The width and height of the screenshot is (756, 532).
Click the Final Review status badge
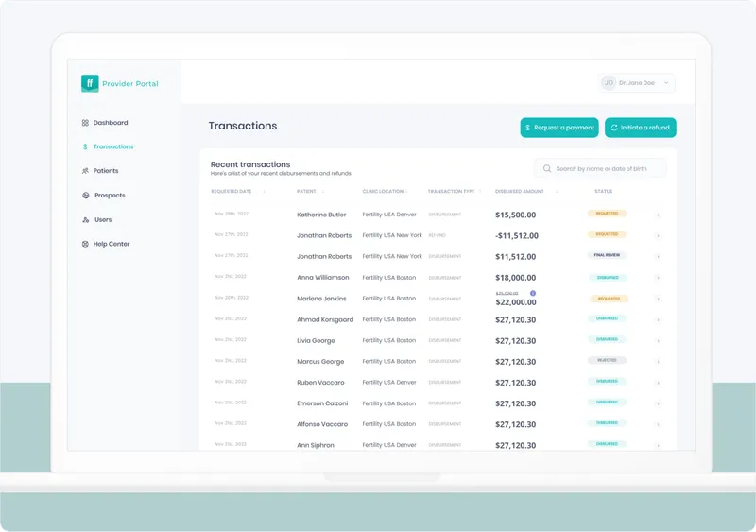[x=607, y=255]
